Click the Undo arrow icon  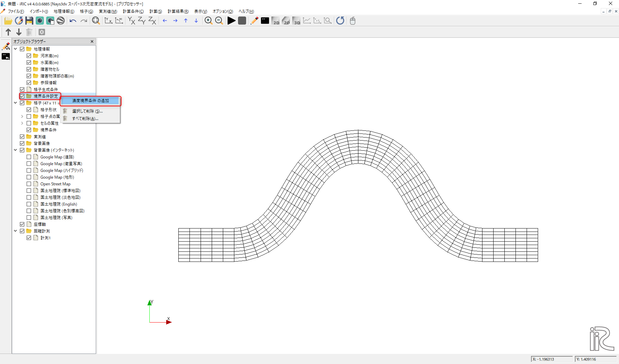[x=73, y=21]
